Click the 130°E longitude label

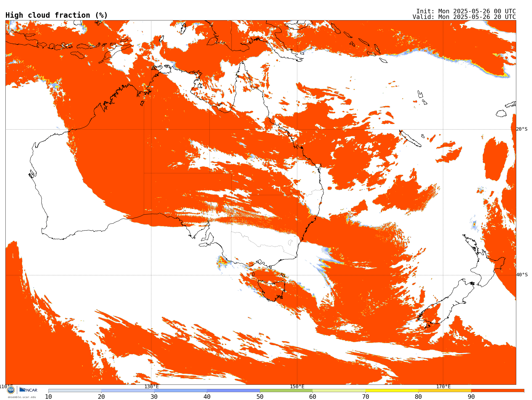pos(151,386)
